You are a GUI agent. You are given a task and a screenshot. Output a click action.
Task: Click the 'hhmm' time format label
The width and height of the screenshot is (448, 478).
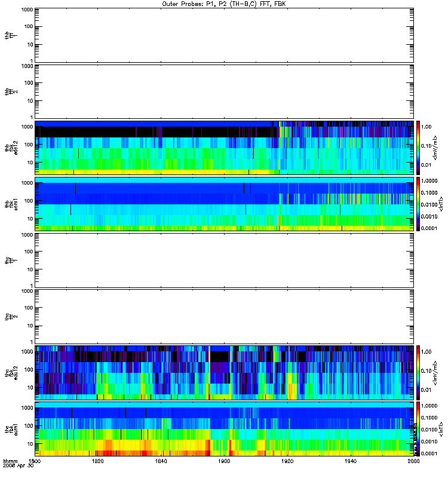click(x=10, y=461)
